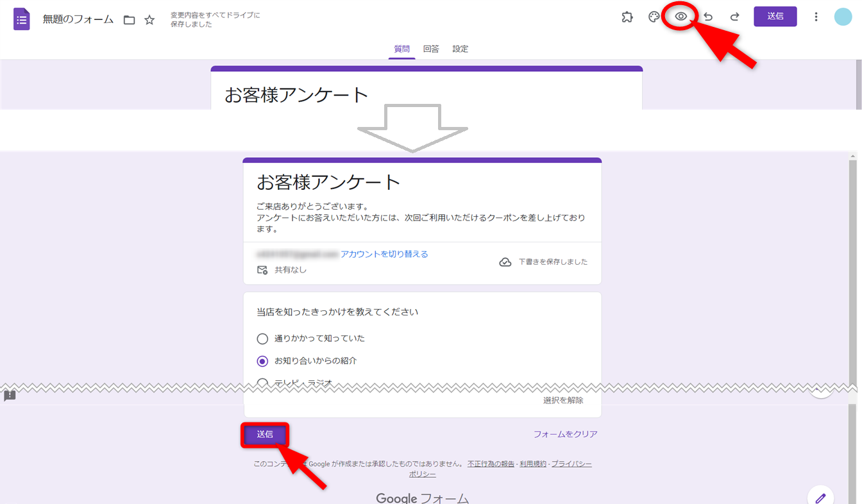The height and width of the screenshot is (504, 862).
Task: Open the customize theme palette icon
Action: (x=654, y=17)
